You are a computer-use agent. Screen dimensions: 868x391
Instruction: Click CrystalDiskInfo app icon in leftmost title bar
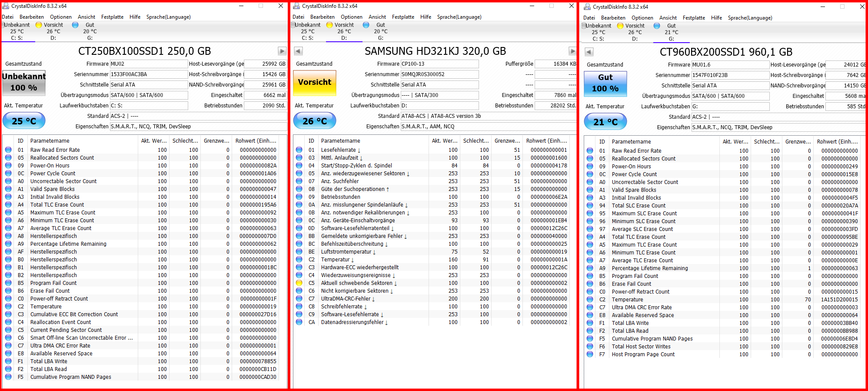(6, 6)
